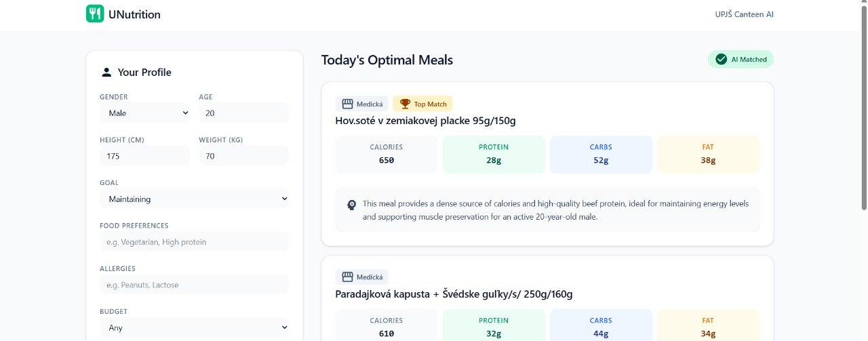Select the Hov.soté v zemiakovej placke meal title

(425, 121)
